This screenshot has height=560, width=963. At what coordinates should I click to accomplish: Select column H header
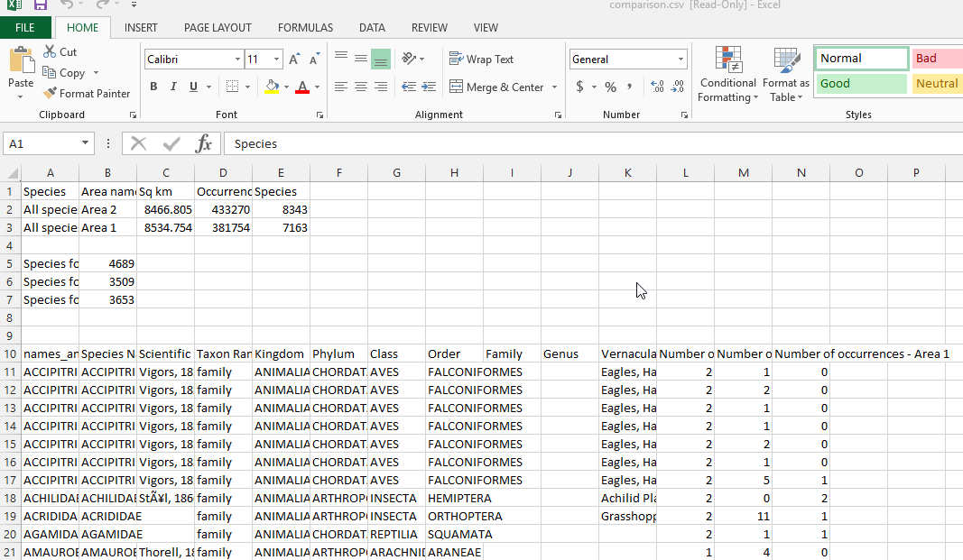point(454,173)
